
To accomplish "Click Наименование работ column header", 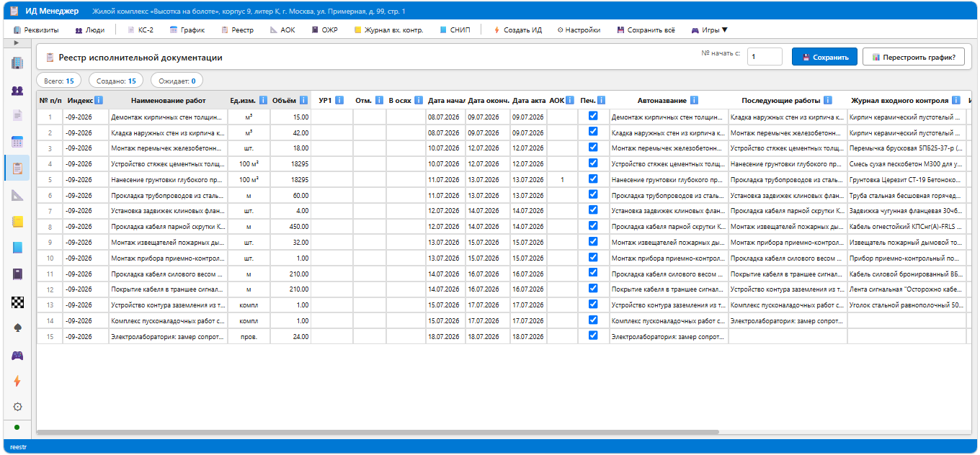I will pos(168,101).
